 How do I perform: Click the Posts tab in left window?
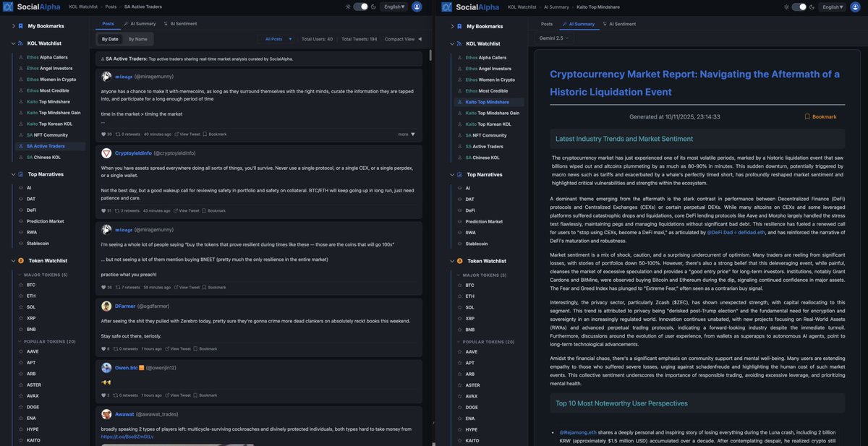coord(108,24)
